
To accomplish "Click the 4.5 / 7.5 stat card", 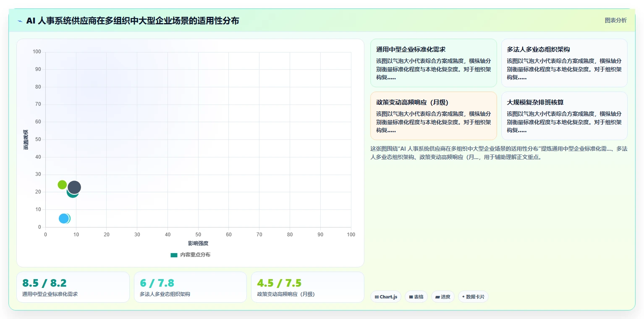I will (x=308, y=287).
